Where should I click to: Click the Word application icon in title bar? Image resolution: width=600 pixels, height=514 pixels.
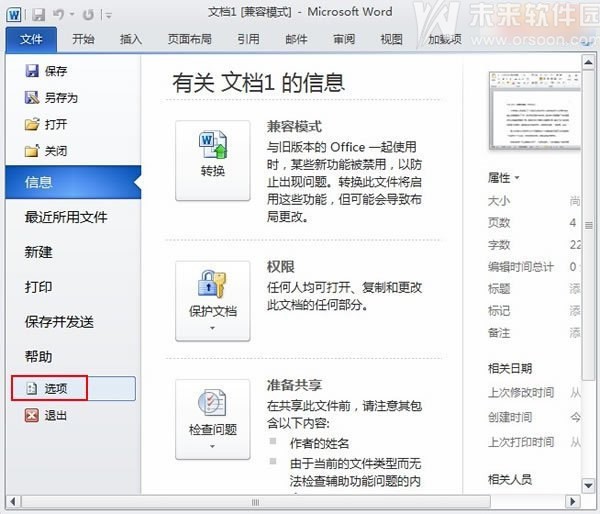(14, 15)
